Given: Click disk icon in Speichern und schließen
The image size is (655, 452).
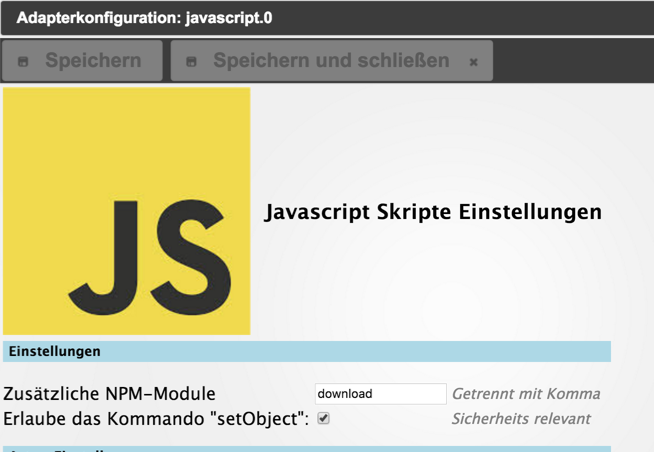Looking at the screenshot, I should point(191,62).
